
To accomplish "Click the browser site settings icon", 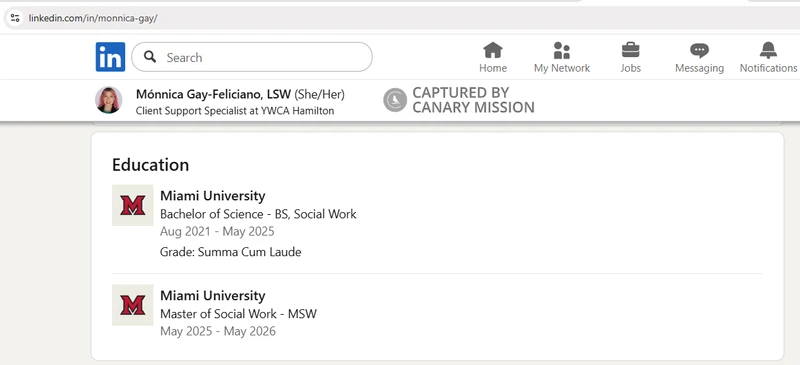I will 15,18.
